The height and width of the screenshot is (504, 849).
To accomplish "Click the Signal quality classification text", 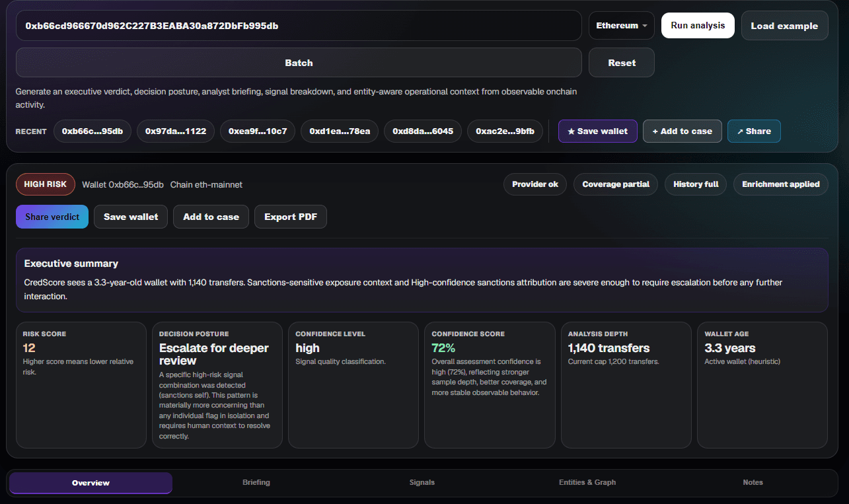I will pyautogui.click(x=340, y=361).
